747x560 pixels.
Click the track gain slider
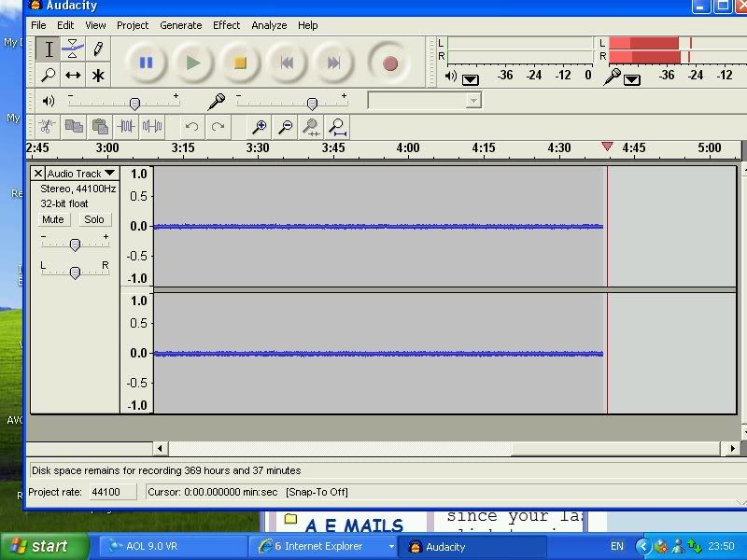pyautogui.click(x=75, y=245)
